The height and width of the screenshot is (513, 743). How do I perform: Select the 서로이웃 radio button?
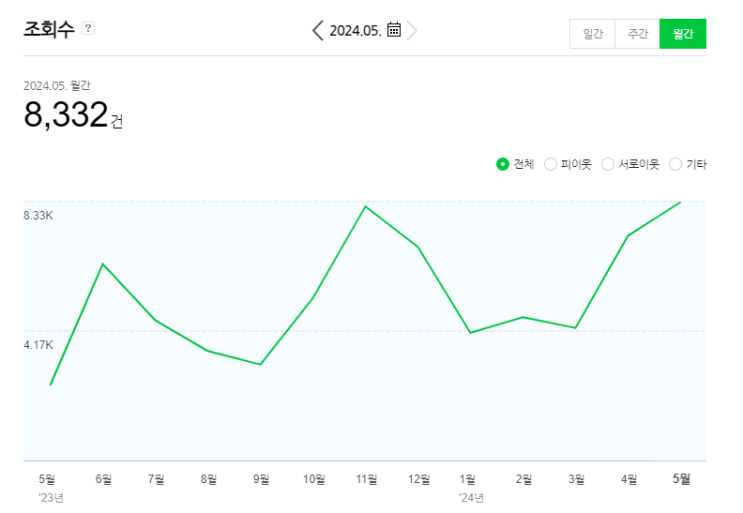click(607, 164)
